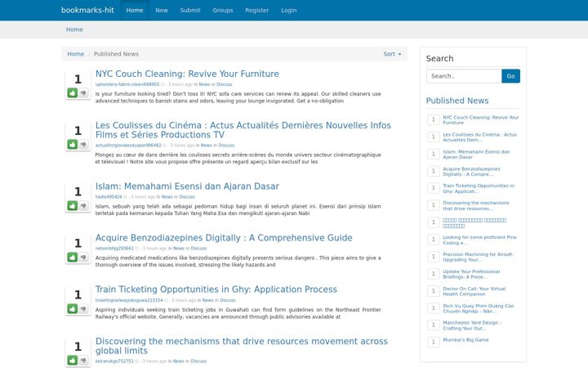Open sidebar link Acquire Benzodiazepines Digitally
This screenshot has height=368, width=588.
471,172
